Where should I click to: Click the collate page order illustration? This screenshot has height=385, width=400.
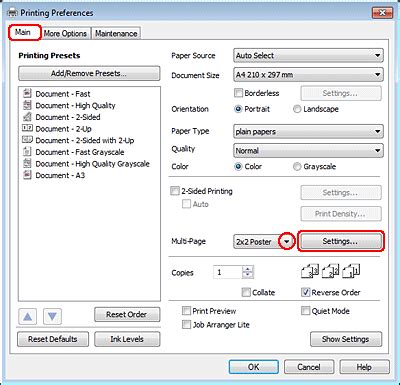[331, 271]
